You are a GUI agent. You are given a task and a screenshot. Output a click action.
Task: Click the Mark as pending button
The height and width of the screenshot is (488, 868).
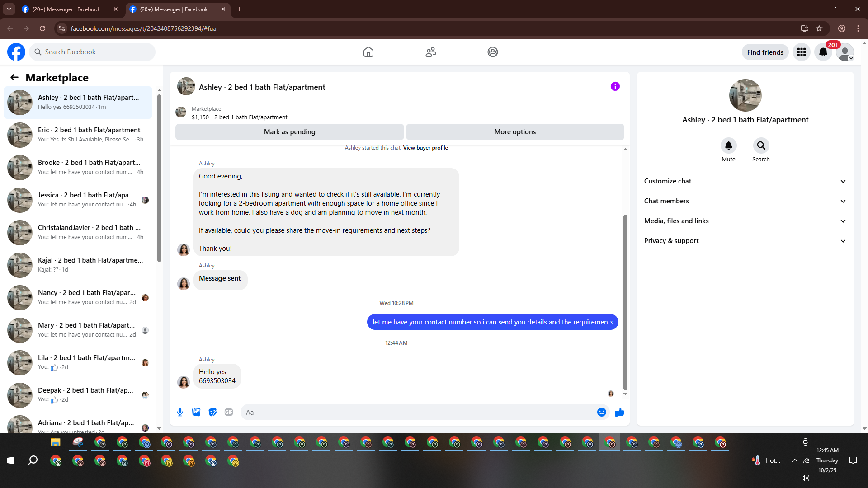click(289, 132)
